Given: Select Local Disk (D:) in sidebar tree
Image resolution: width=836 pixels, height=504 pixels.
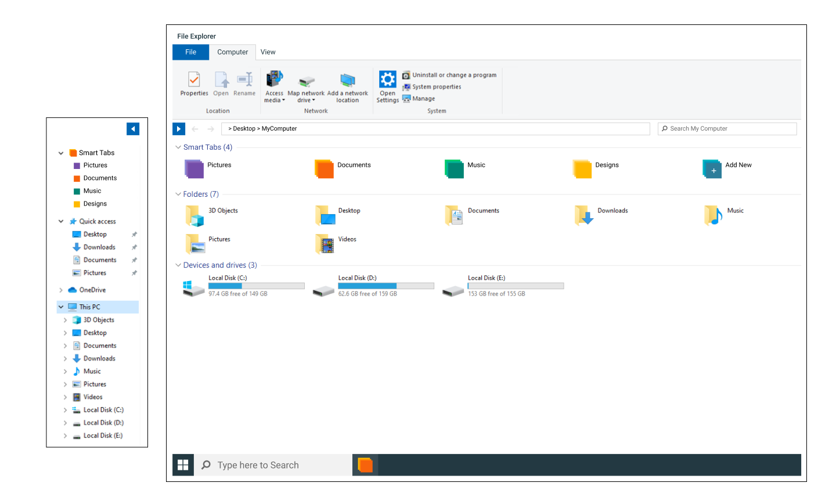Looking at the screenshot, I should [x=98, y=423].
